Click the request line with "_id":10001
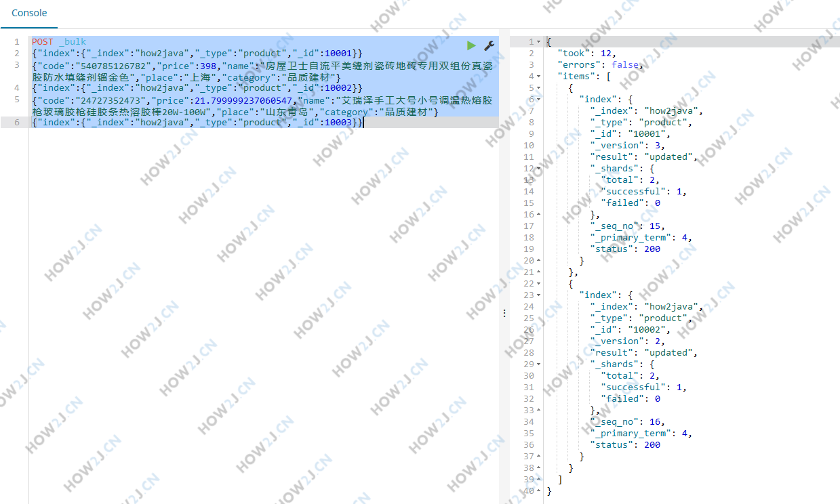The image size is (840, 504). click(x=197, y=54)
